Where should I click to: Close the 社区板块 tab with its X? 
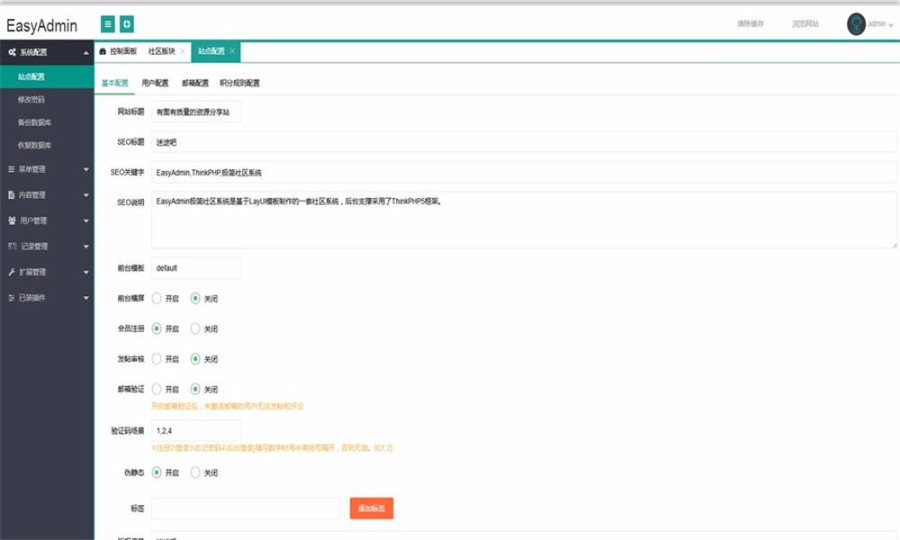[183, 51]
